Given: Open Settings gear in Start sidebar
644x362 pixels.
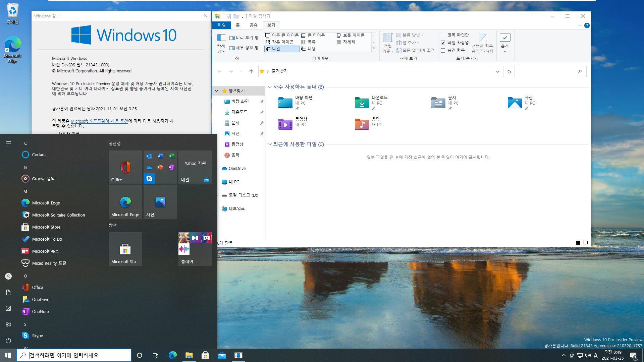Looking at the screenshot, I should pyautogui.click(x=8, y=324).
